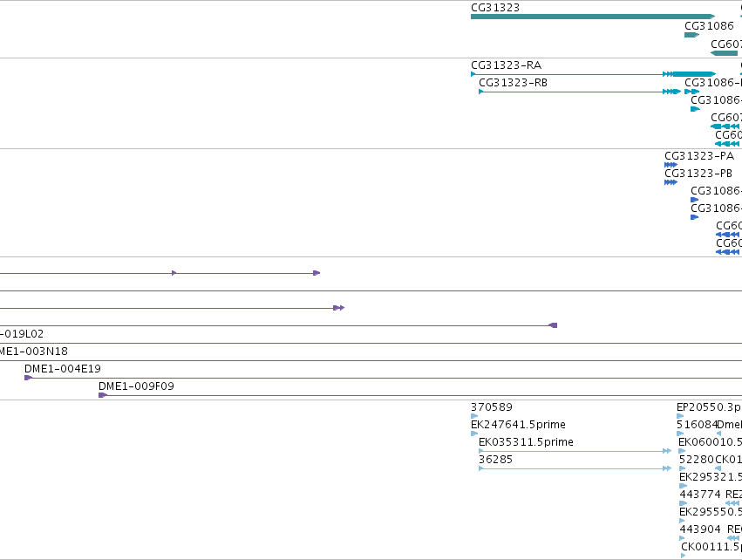The height and width of the screenshot is (560, 742).
Task: Click the 443904 EST label
Action: pyautogui.click(x=700, y=529)
